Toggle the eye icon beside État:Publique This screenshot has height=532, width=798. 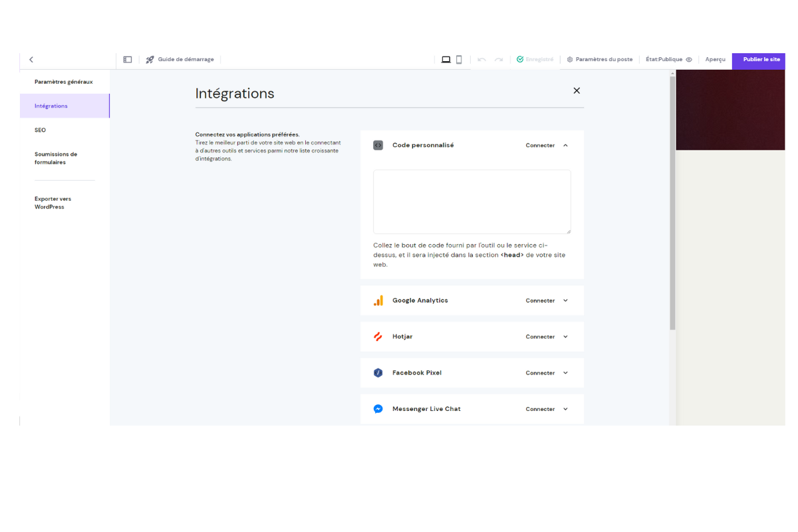[689, 60]
